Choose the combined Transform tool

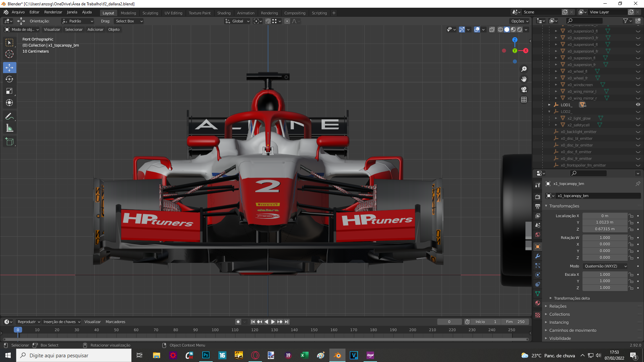pos(9,103)
